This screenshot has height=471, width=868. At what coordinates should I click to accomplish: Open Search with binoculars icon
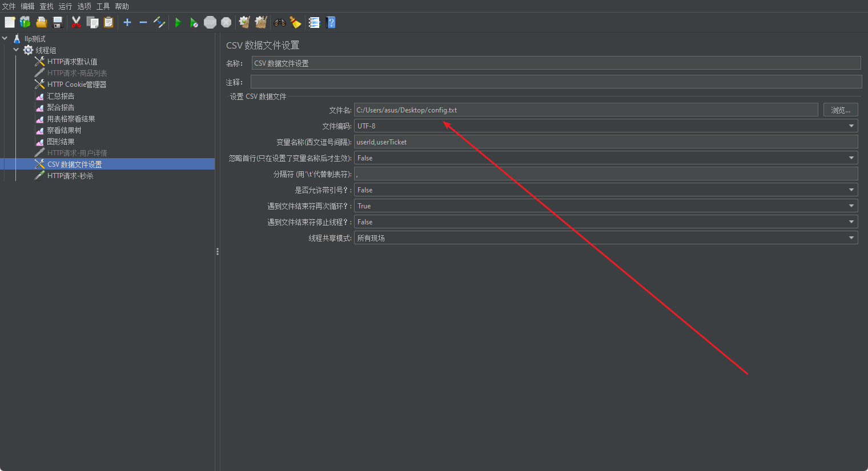click(279, 22)
